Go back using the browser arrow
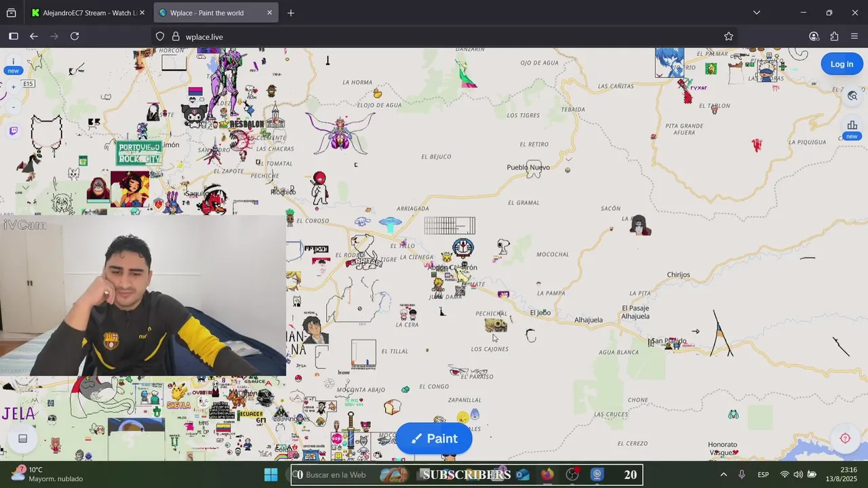The height and width of the screenshot is (488, 868). click(x=34, y=37)
